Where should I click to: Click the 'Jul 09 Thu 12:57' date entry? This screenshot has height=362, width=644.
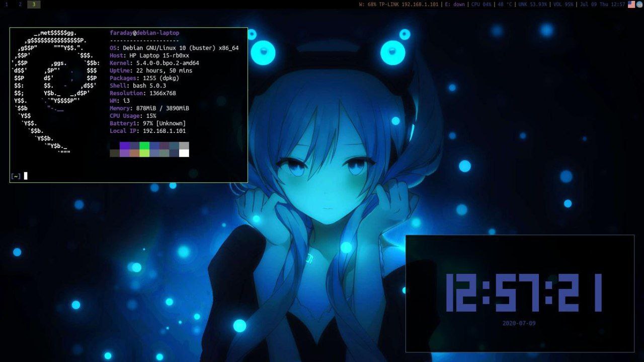click(602, 4)
